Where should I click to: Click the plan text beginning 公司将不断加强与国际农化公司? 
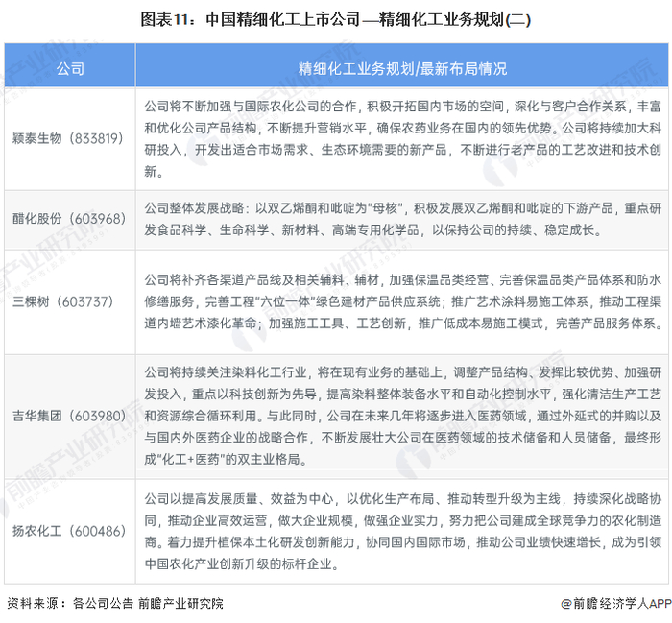pyautogui.click(x=402, y=139)
